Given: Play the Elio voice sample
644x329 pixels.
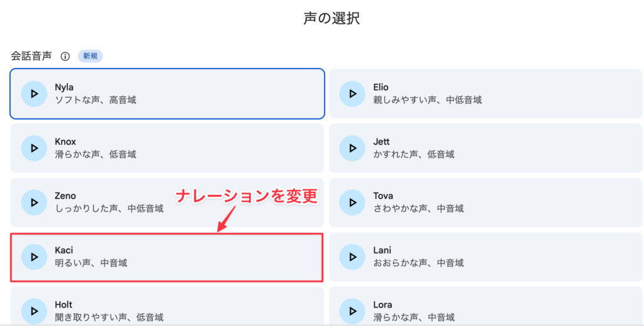Looking at the screenshot, I should point(352,94).
